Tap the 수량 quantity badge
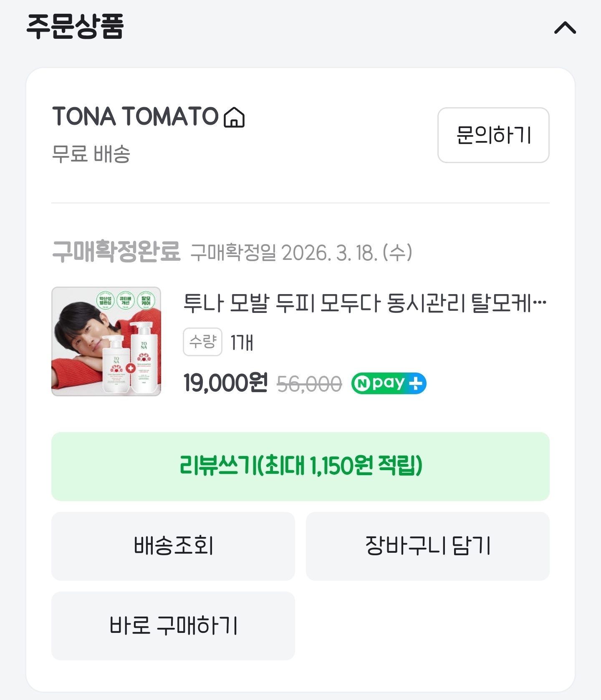This screenshot has height=700, width=601. coord(202,342)
